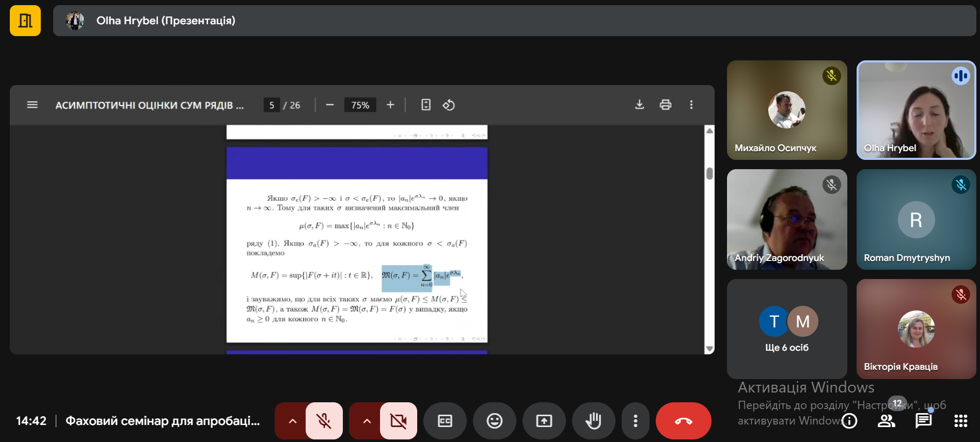Toggle closed captions on
This screenshot has height=442, width=980.
click(445, 421)
